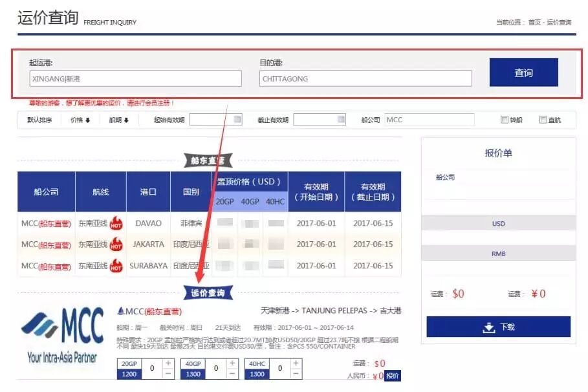Image resolution: width=588 pixels, height=392 pixels.
Task: Click MCC(船东直营) in the DAVAO row
Action: point(46,224)
